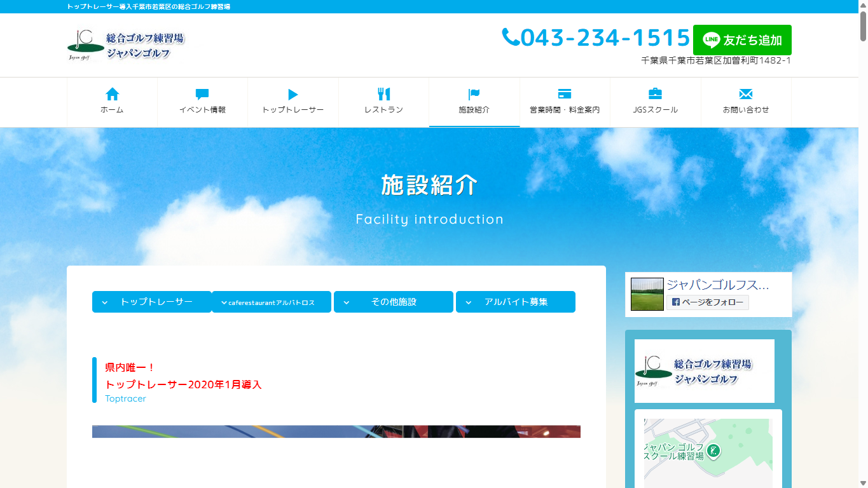Jump to トップトレーサー section button
868x488 pixels.
(152, 302)
